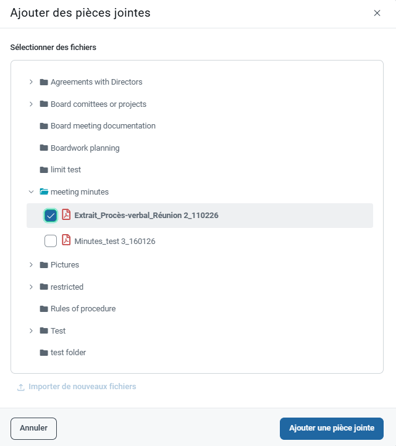Open Importer de nouveaux fichiers link
This screenshot has height=446, width=396.
coord(82,387)
